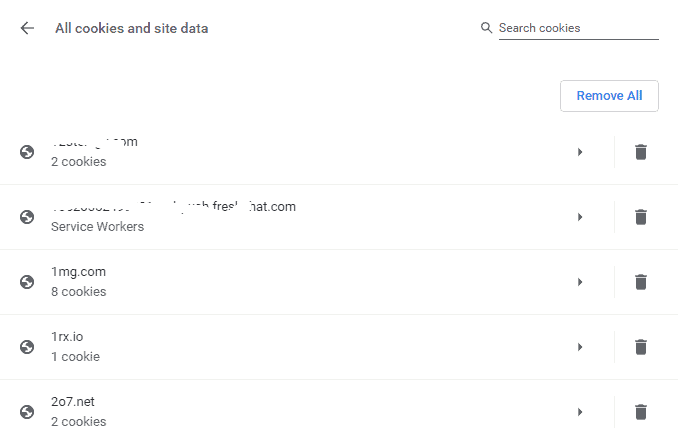Expand 1mg.com cookie details arrow

click(x=580, y=282)
